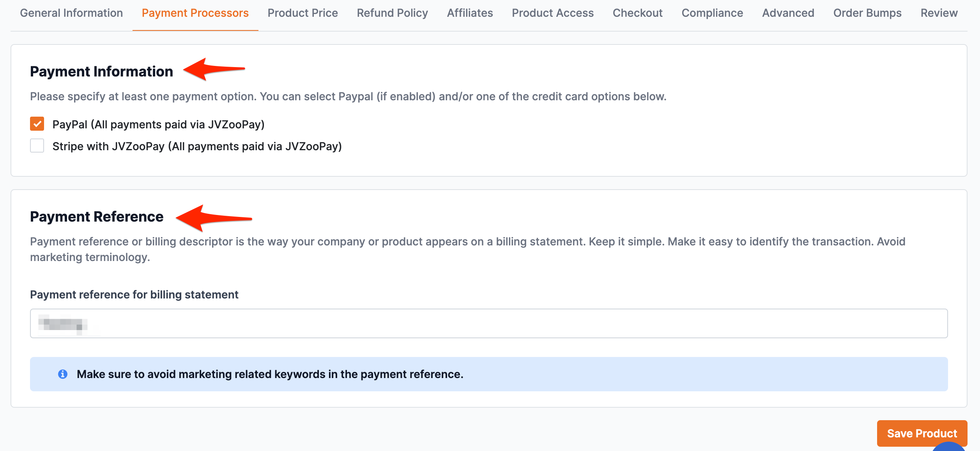Uncheck the PayPal payment option checkbox
The height and width of the screenshot is (451, 980).
point(37,124)
